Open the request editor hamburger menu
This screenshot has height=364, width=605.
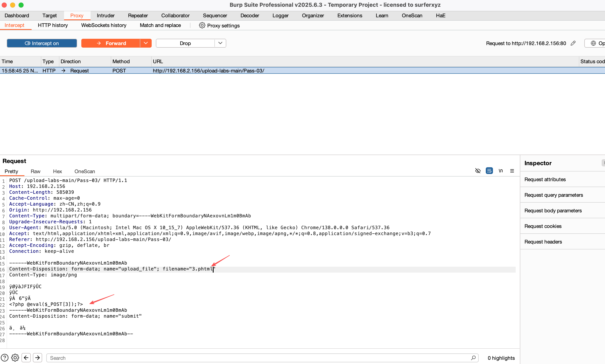click(x=512, y=171)
